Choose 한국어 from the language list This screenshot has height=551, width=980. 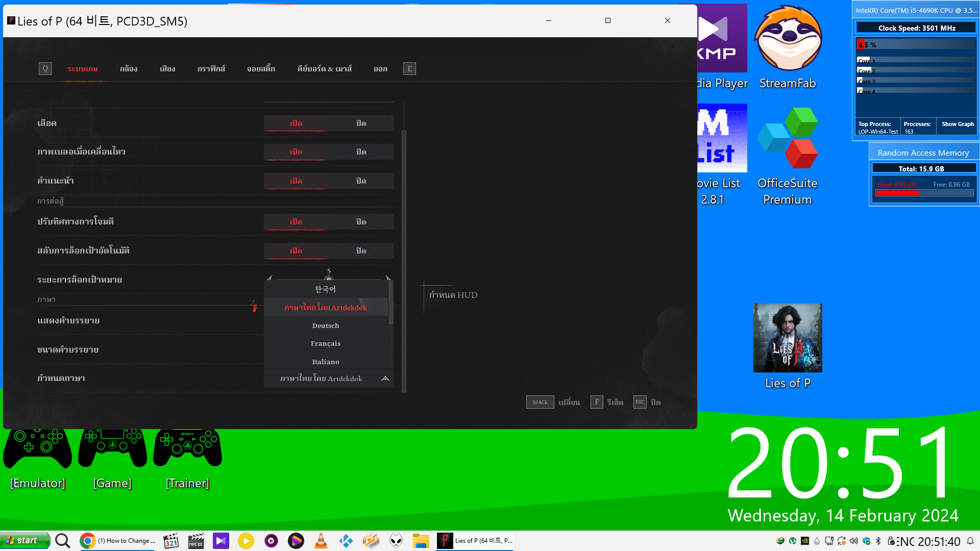[x=326, y=289]
